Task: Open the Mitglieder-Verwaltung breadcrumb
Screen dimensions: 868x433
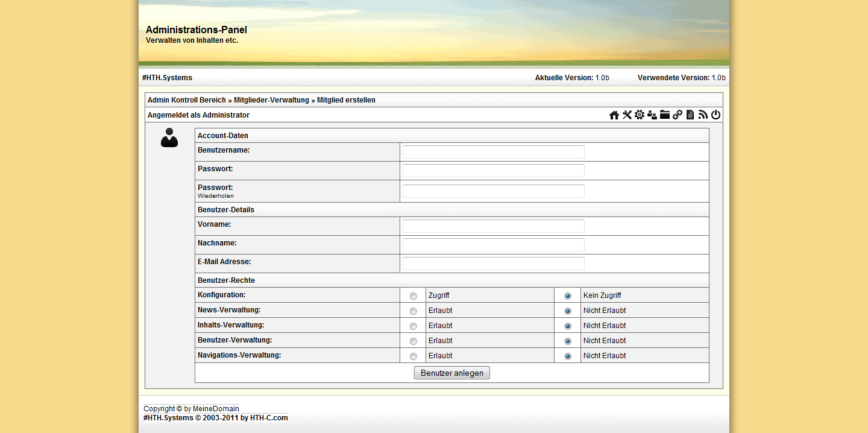Action: pos(271,100)
